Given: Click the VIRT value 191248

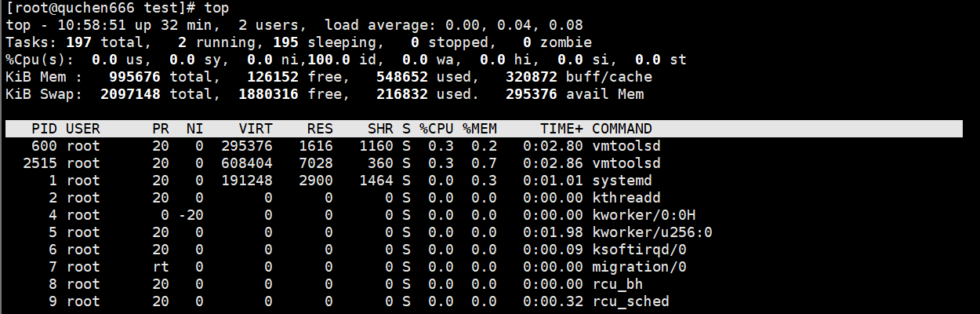Looking at the screenshot, I should click(247, 181).
